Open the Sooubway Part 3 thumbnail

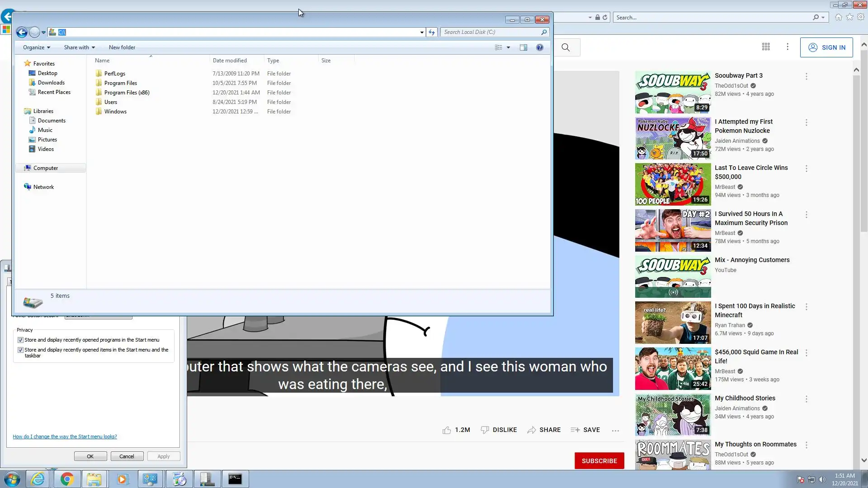click(x=673, y=93)
